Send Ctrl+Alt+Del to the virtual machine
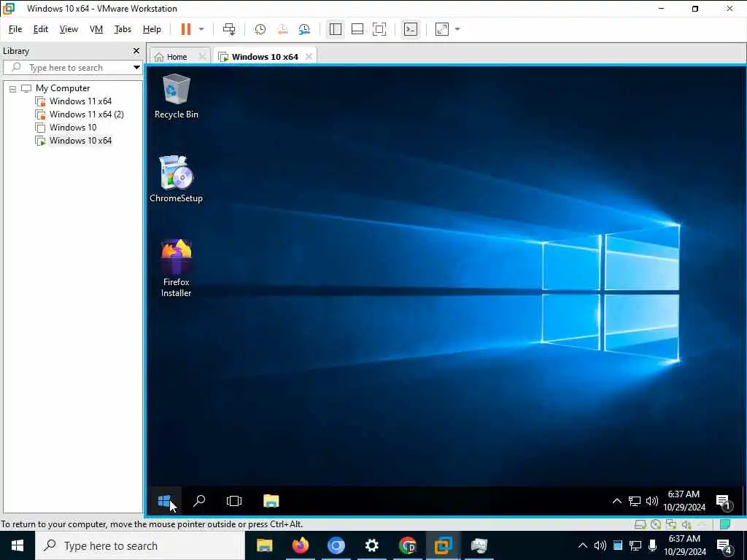Image resolution: width=747 pixels, height=560 pixels. click(x=229, y=29)
